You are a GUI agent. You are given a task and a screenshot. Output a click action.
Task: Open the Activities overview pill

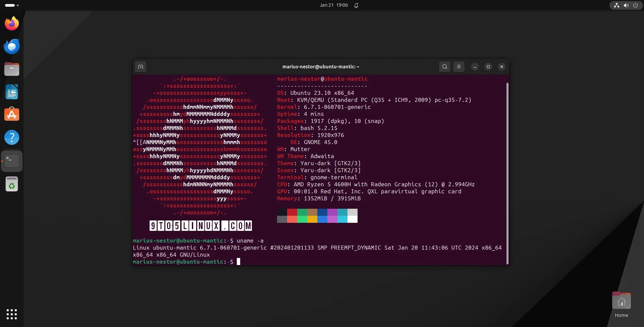point(12,5)
